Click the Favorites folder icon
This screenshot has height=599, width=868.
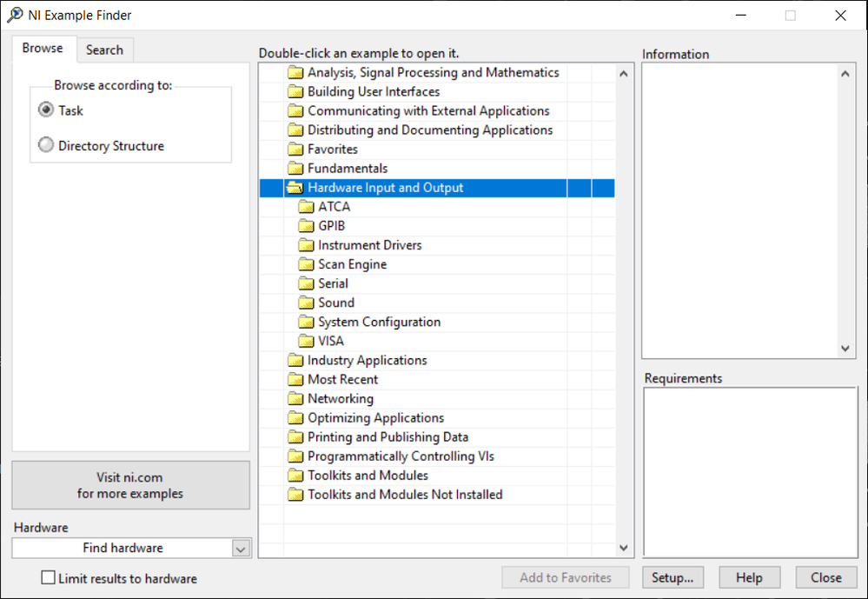[295, 150]
